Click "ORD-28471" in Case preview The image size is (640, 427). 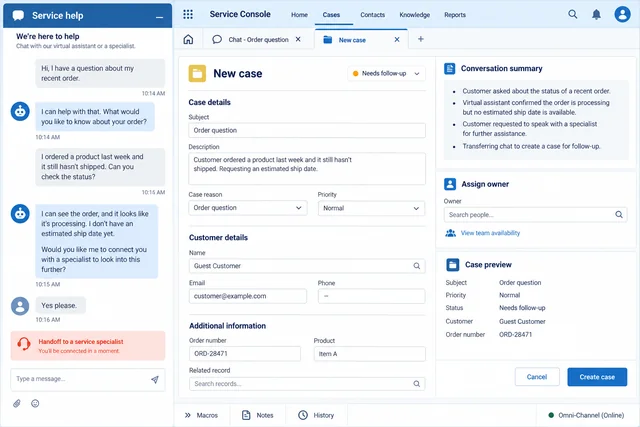516,334
